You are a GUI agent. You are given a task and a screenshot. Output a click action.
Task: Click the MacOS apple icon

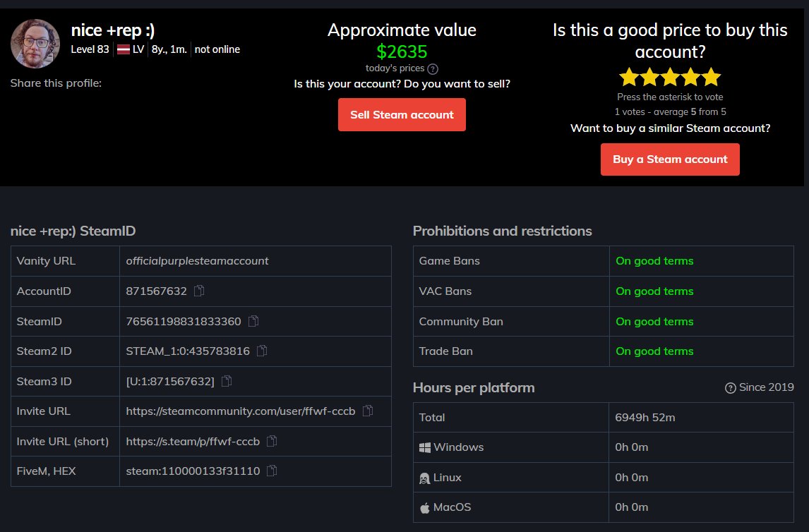click(x=425, y=508)
